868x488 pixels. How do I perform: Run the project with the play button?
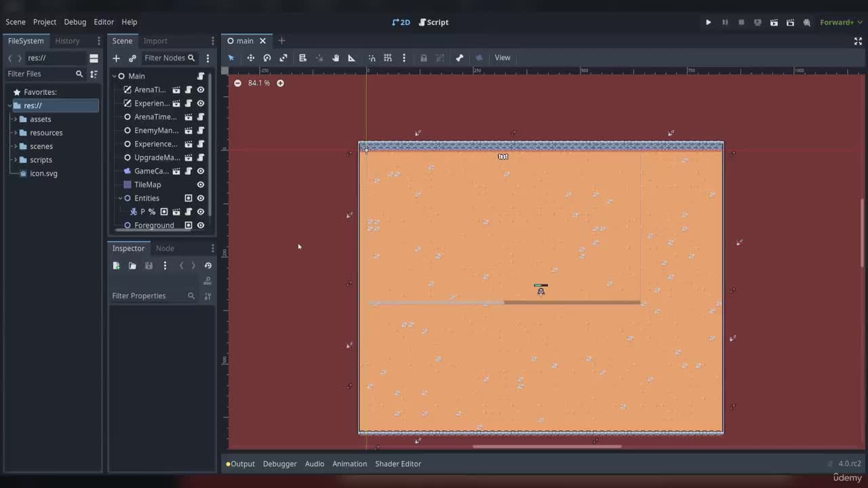[x=709, y=22]
